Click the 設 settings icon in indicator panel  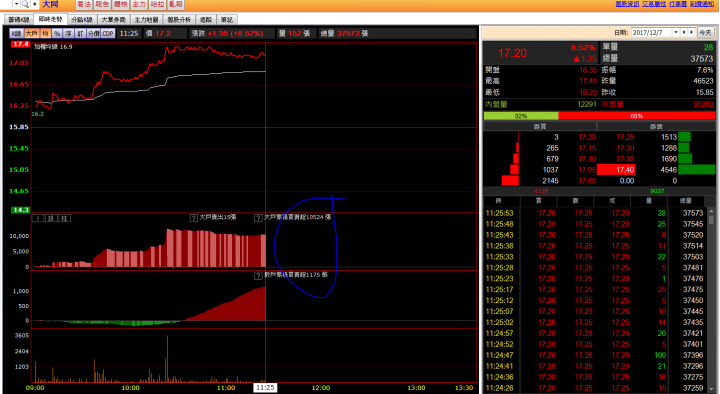(51, 218)
